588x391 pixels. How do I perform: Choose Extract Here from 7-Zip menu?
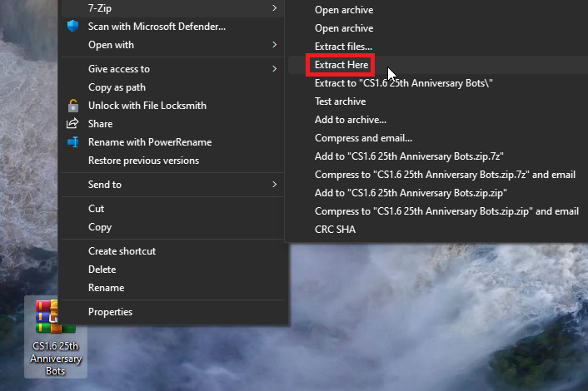pos(341,65)
